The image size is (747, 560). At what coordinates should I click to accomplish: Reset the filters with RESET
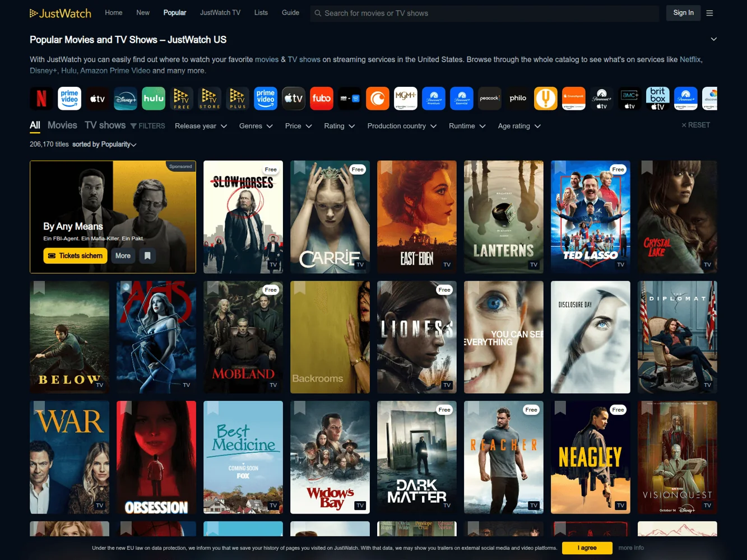click(695, 125)
